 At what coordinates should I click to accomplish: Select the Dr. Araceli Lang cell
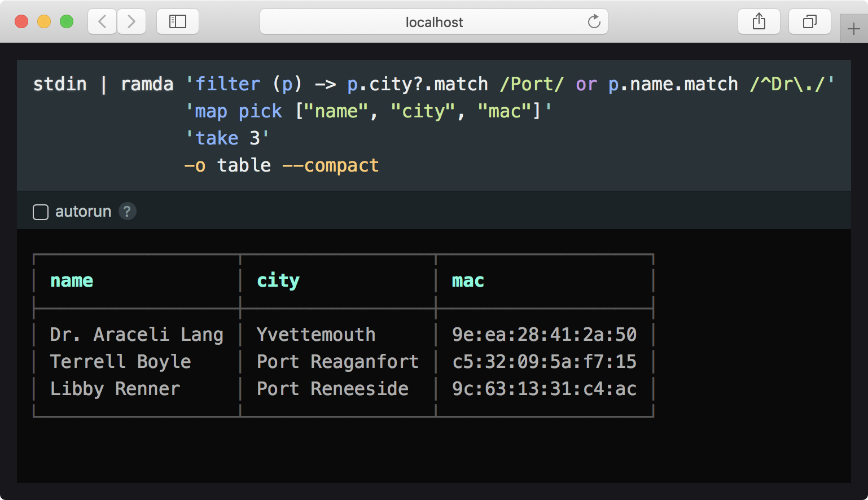click(137, 335)
